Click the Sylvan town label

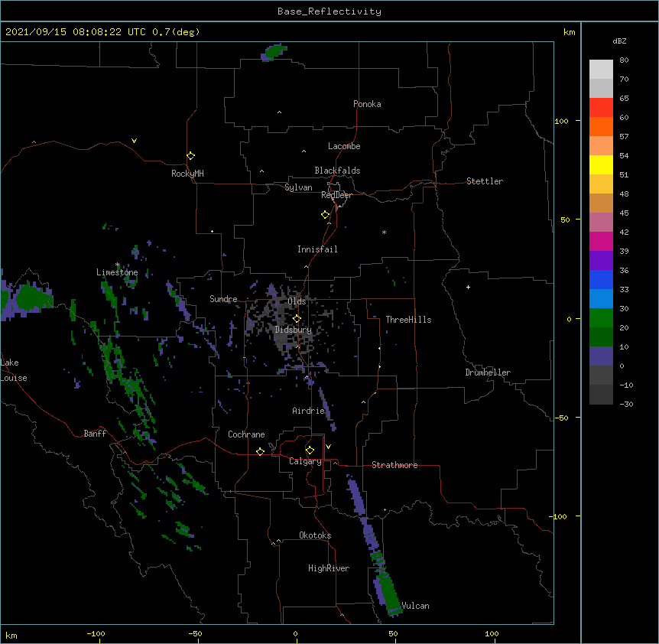click(x=298, y=187)
